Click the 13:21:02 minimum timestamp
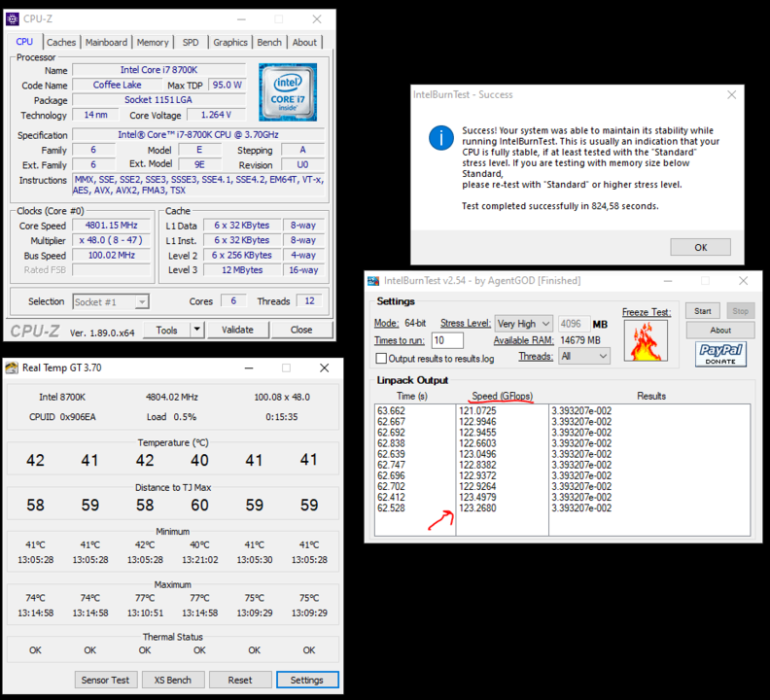This screenshot has width=770, height=700. (200, 559)
